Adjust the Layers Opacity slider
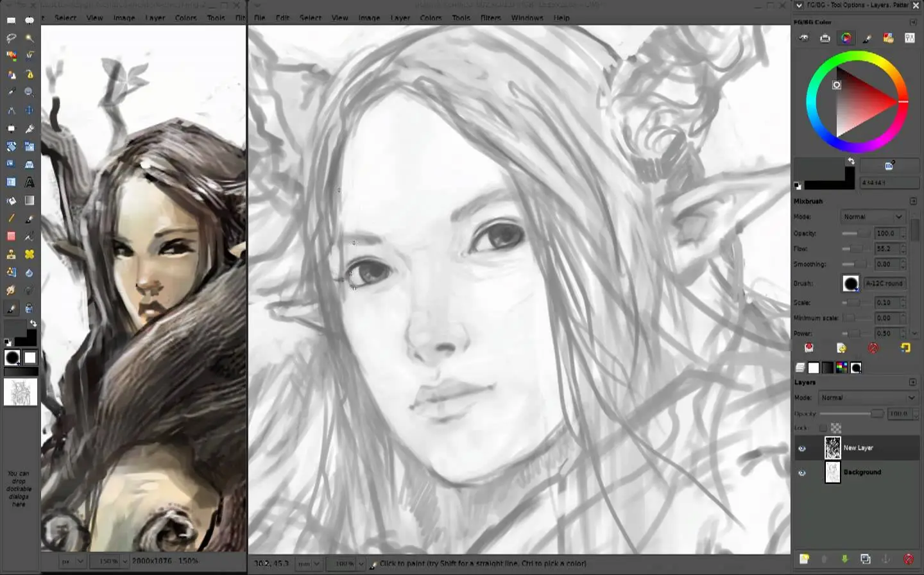 point(851,414)
